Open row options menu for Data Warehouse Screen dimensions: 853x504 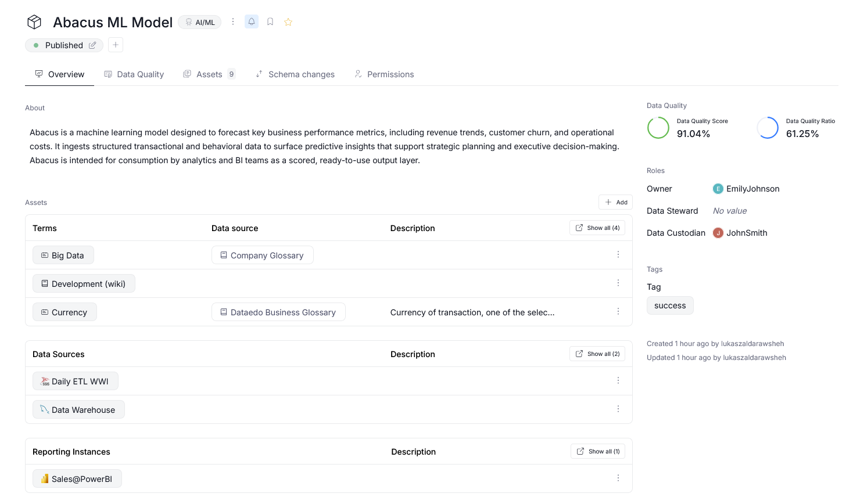(x=618, y=409)
